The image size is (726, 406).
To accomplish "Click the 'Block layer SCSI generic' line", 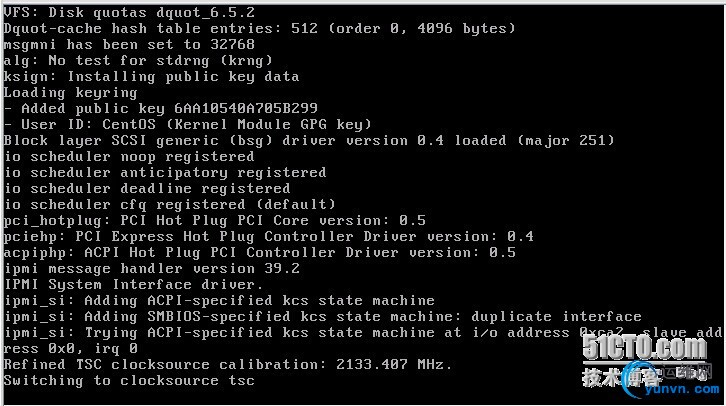I will click(x=309, y=141).
